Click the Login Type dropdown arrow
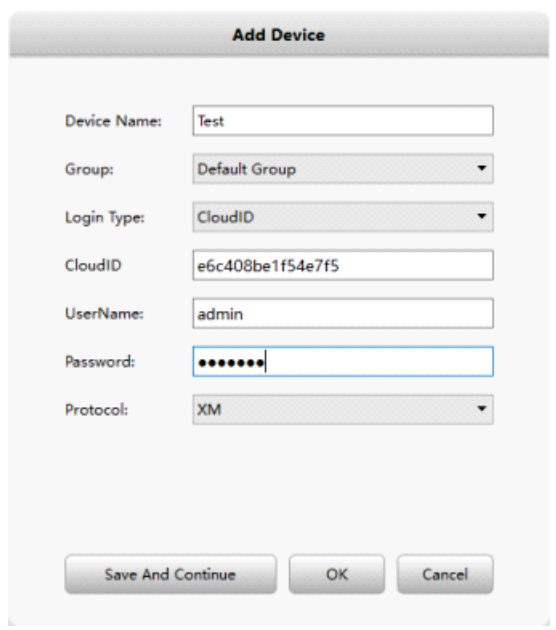The width and height of the screenshot is (556, 630). pos(482,217)
